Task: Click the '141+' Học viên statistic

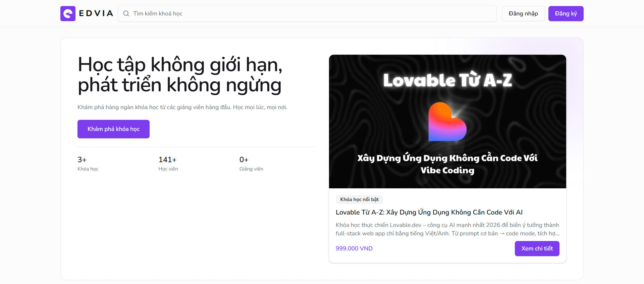Action: (x=167, y=160)
